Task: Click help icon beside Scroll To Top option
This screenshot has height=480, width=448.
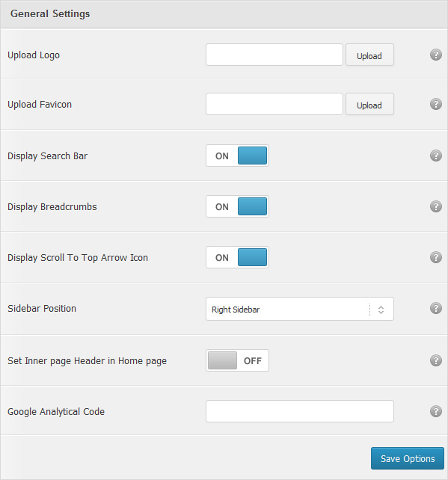Action: pyautogui.click(x=436, y=257)
